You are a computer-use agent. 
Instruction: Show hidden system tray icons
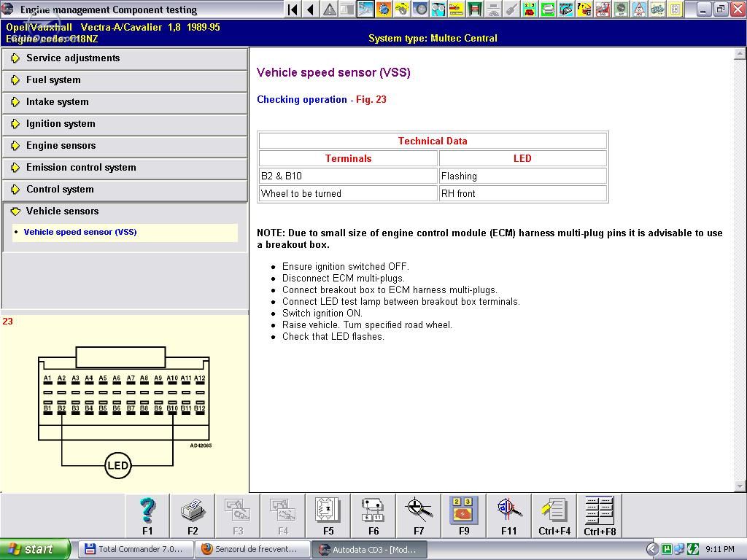(x=652, y=549)
